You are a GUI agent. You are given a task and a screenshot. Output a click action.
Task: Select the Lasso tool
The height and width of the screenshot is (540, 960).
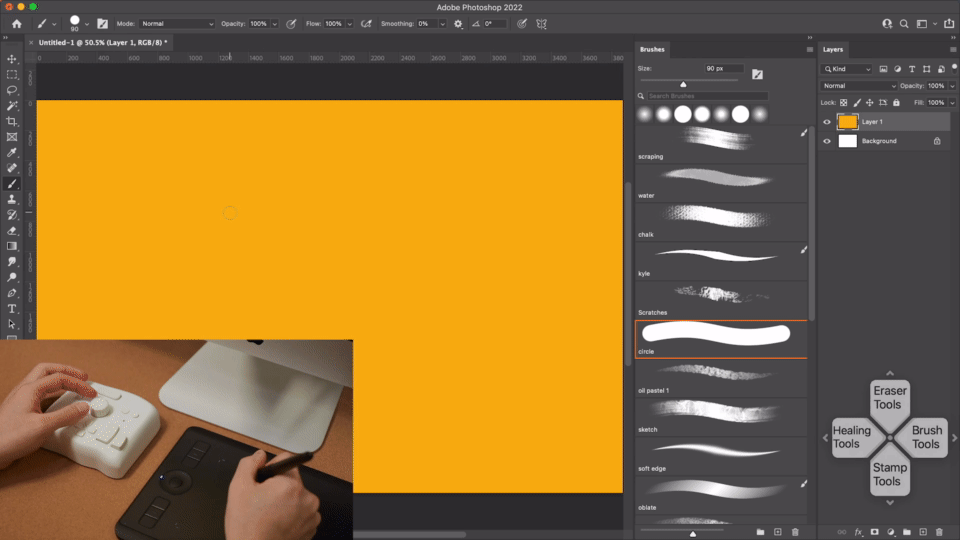tap(12, 90)
